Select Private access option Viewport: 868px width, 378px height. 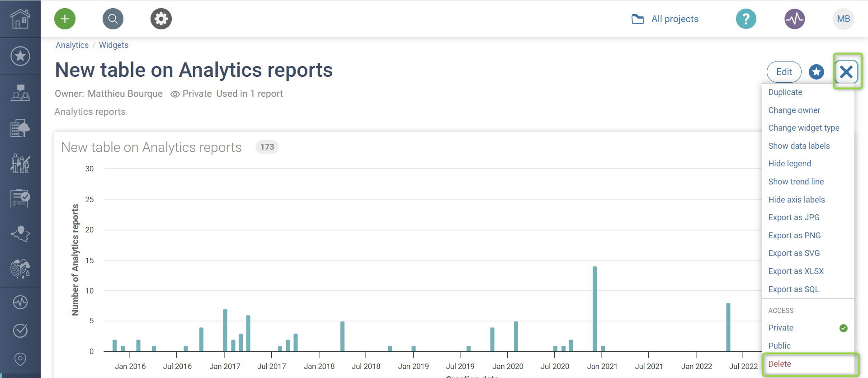point(781,328)
